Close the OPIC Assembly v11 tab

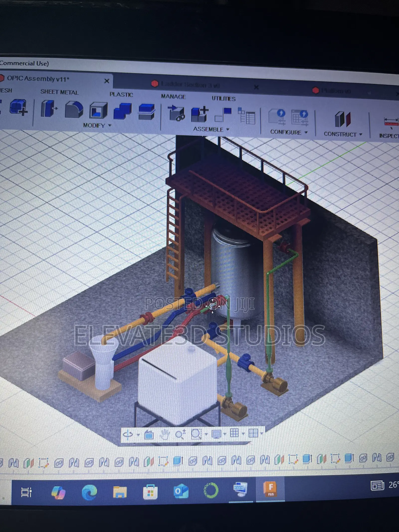tap(107, 81)
